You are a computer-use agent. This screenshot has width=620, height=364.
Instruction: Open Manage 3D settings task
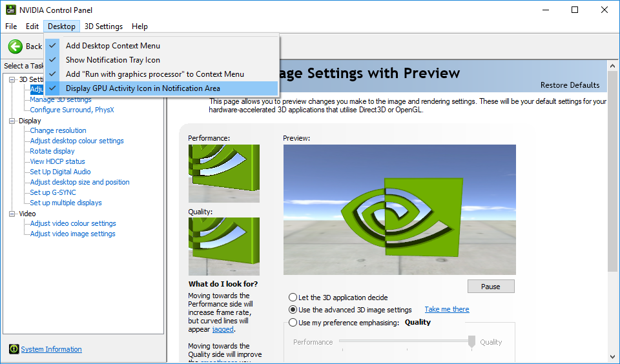click(x=61, y=99)
